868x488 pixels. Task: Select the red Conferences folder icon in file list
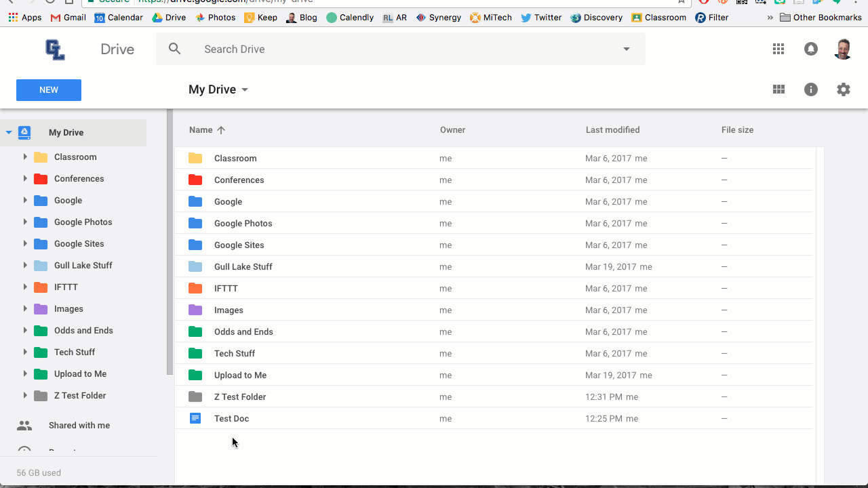195,180
